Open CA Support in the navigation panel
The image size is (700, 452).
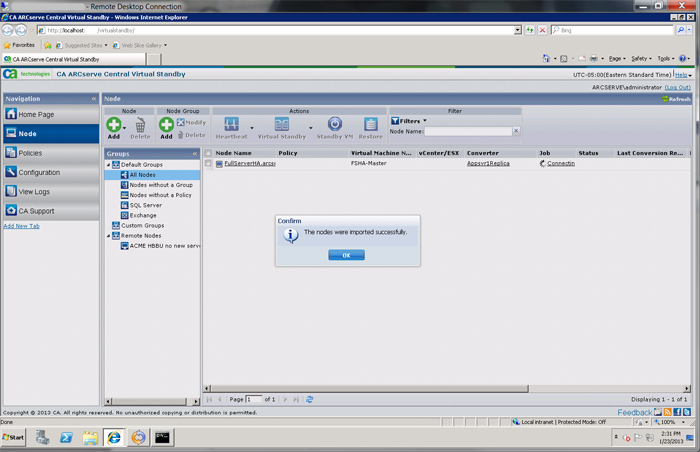51,211
